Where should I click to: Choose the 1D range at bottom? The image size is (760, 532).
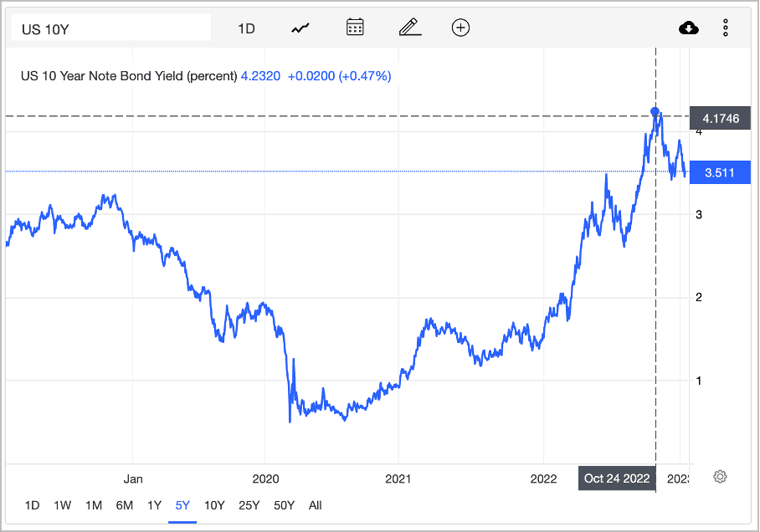(32, 505)
